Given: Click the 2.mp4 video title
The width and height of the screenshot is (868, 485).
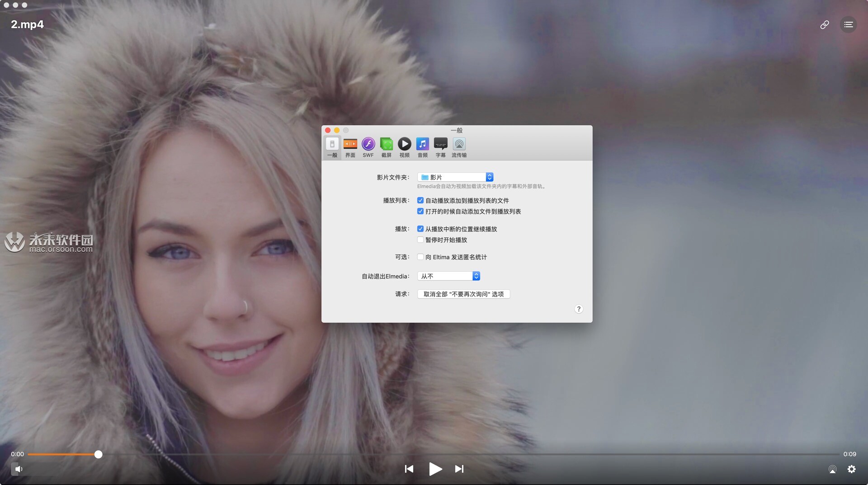Looking at the screenshot, I should click(x=27, y=24).
